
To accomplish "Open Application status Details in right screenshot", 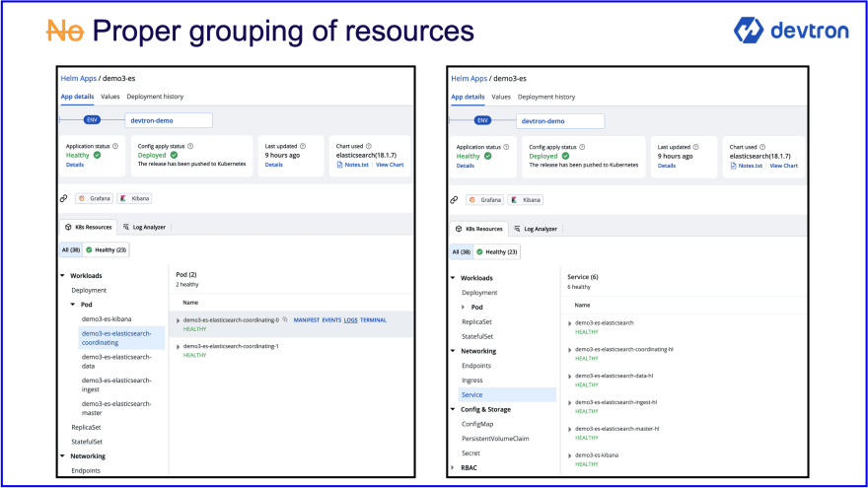I will pos(465,166).
